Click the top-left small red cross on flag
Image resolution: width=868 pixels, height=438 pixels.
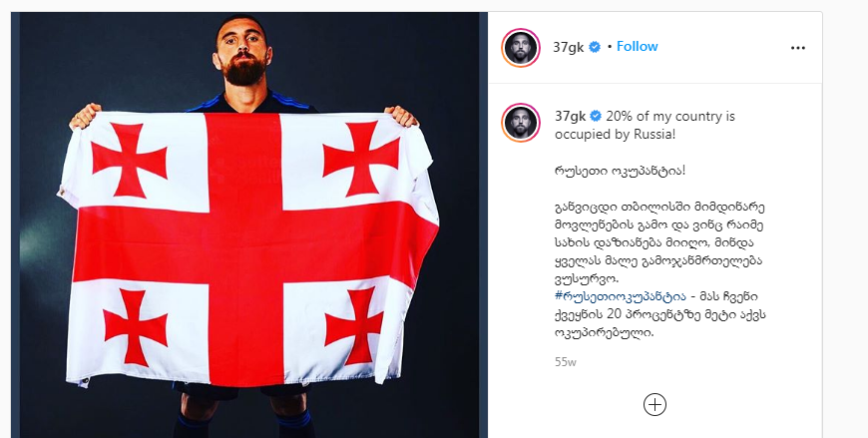tap(129, 160)
